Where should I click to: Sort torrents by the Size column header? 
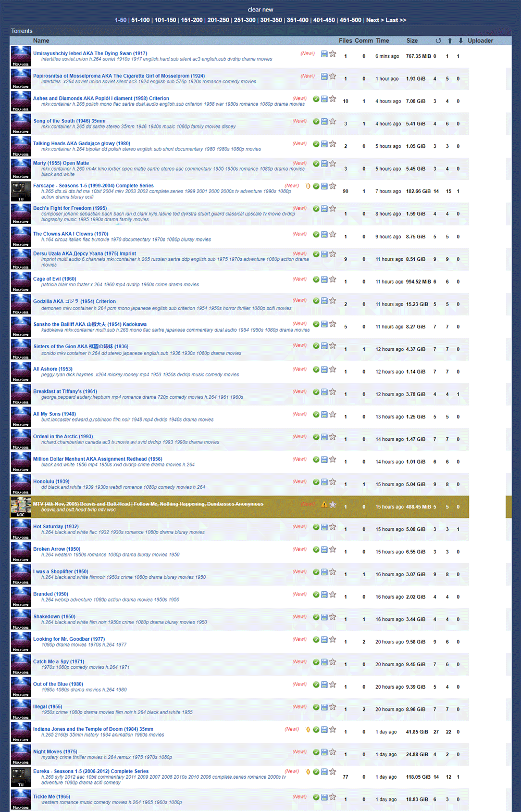point(412,41)
